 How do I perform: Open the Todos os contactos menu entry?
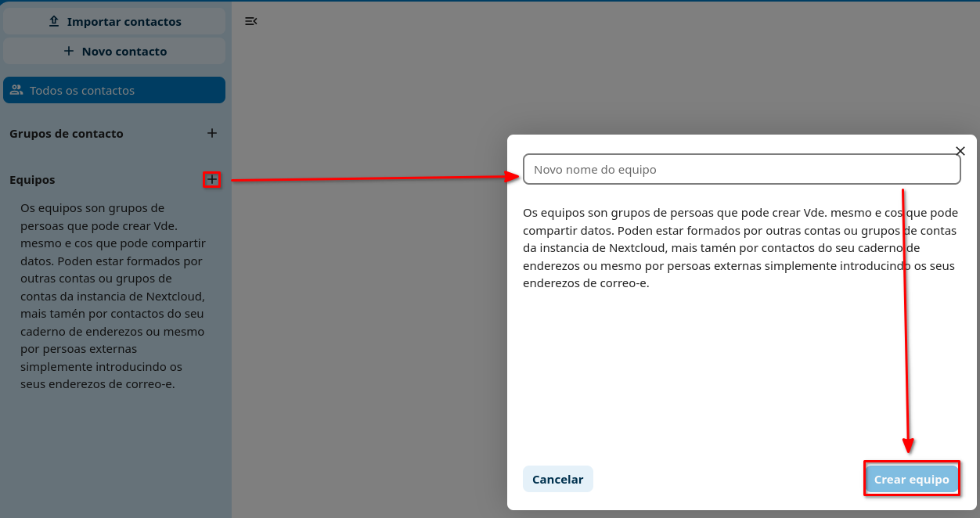pyautogui.click(x=114, y=89)
